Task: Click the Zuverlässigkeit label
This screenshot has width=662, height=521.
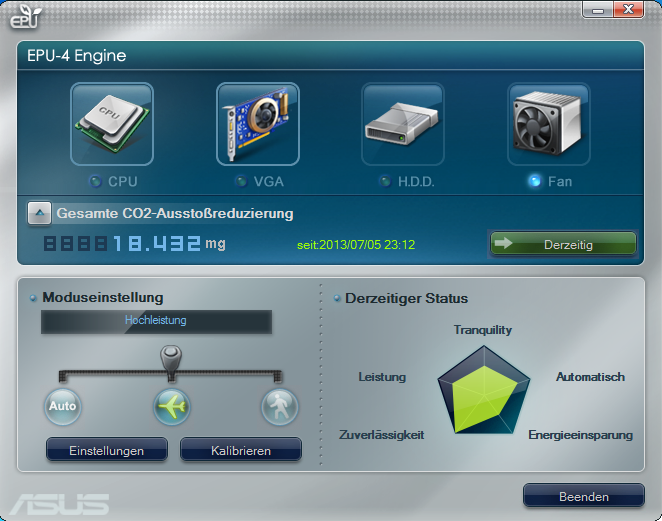Action: click(381, 435)
